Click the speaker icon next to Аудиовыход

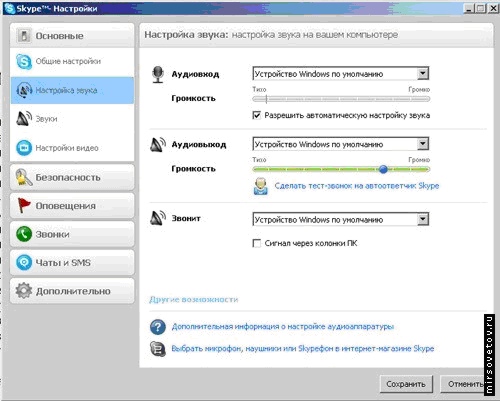158,145
